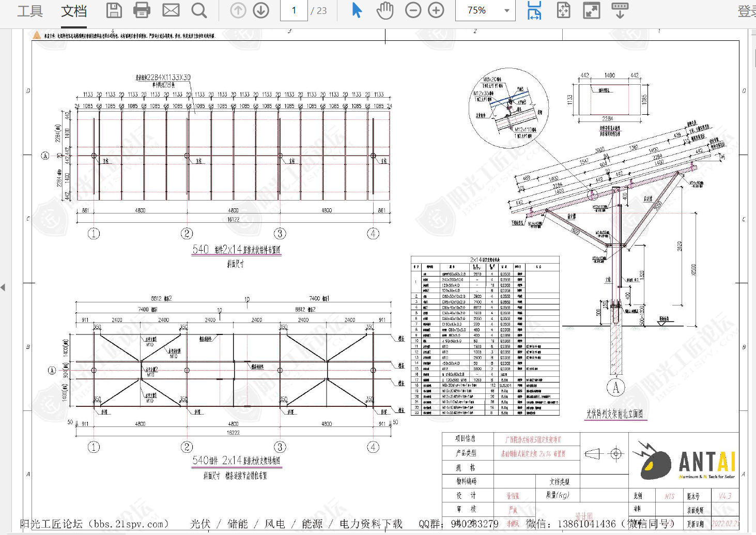
Task: Open the read mode keyboard icon dropdown
Action: point(620,10)
